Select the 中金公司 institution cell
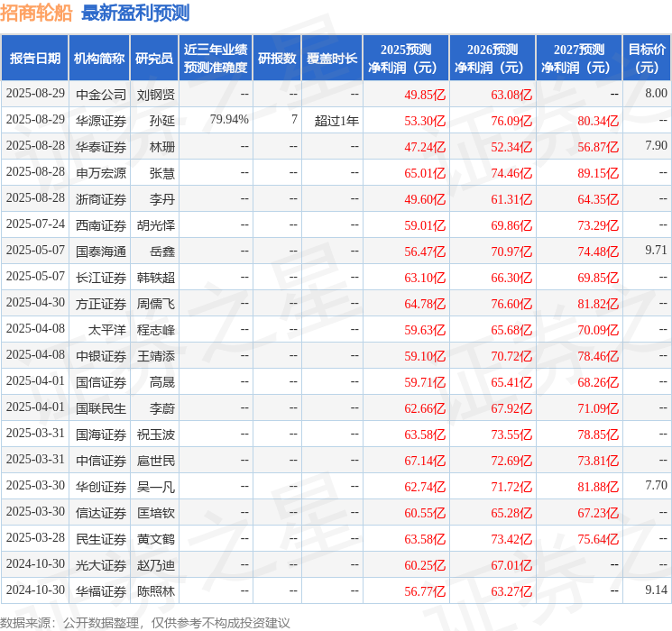This screenshot has width=672, height=631. point(101,95)
